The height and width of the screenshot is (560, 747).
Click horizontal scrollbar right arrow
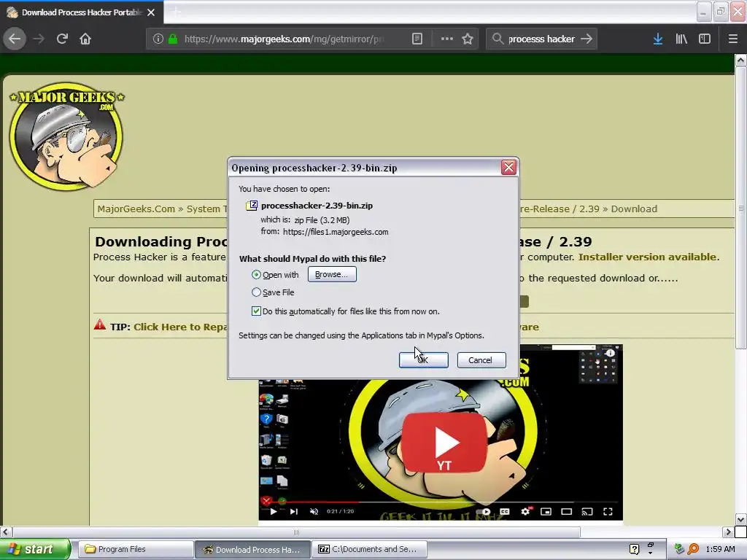click(727, 532)
